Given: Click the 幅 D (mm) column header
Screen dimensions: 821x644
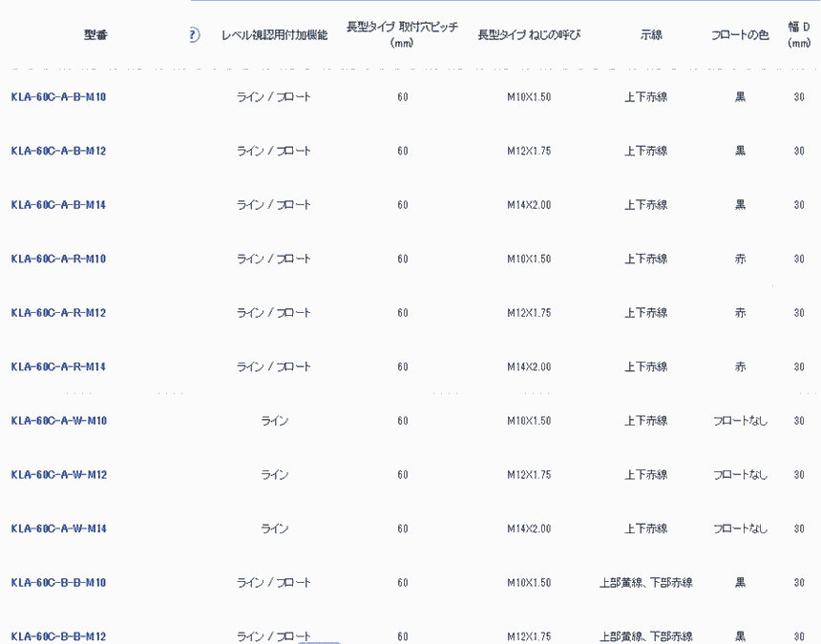Looking at the screenshot, I should tap(799, 34).
